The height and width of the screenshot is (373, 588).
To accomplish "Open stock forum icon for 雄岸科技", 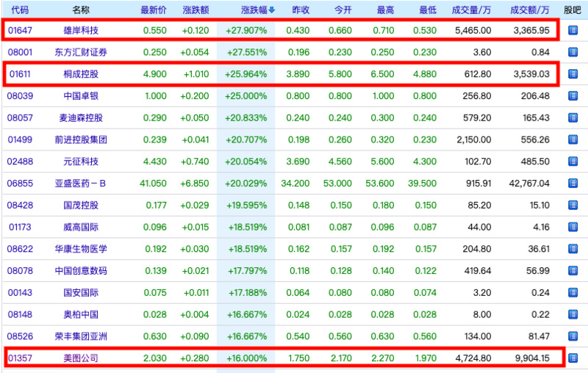I will [x=573, y=30].
